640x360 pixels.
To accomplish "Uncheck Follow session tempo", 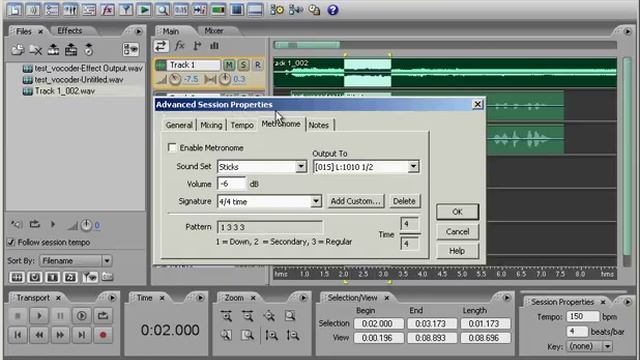I will (11, 242).
